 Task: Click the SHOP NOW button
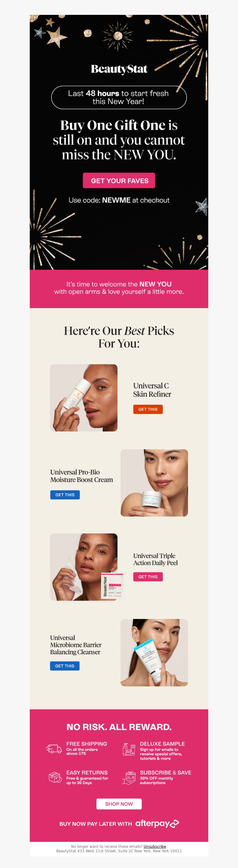point(119,804)
